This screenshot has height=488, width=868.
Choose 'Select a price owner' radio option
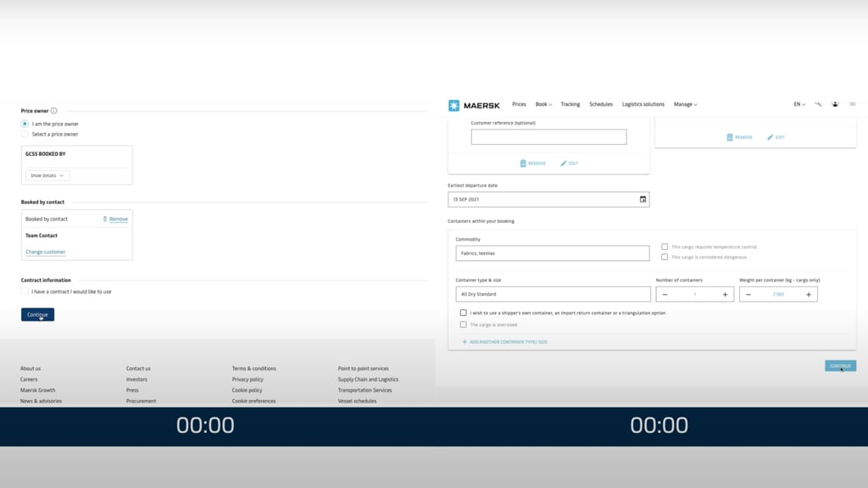click(25, 134)
